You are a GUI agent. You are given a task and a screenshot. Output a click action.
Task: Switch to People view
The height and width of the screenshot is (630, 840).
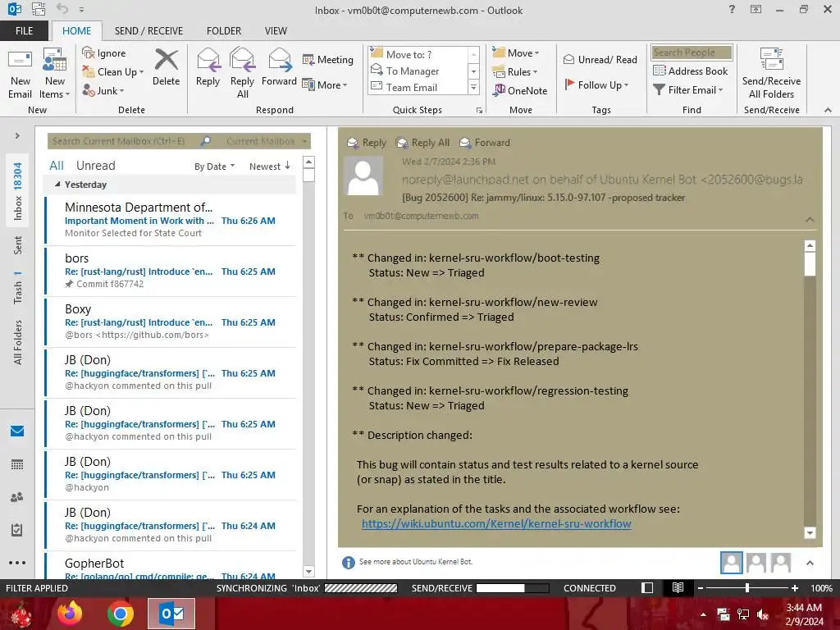[x=17, y=497]
